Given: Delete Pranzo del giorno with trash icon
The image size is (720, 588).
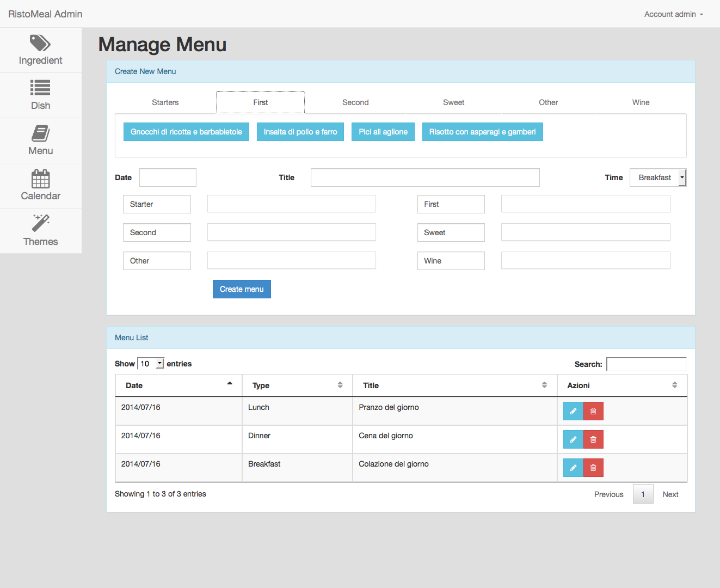Looking at the screenshot, I should click(x=593, y=411).
